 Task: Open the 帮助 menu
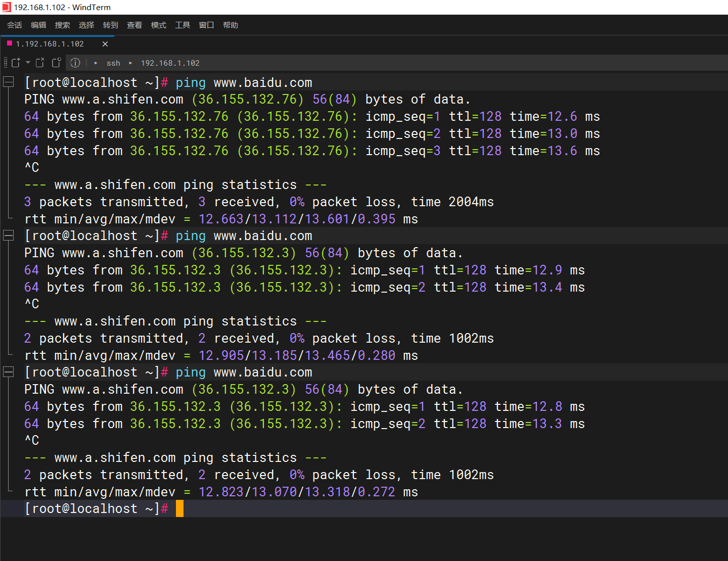pos(231,25)
